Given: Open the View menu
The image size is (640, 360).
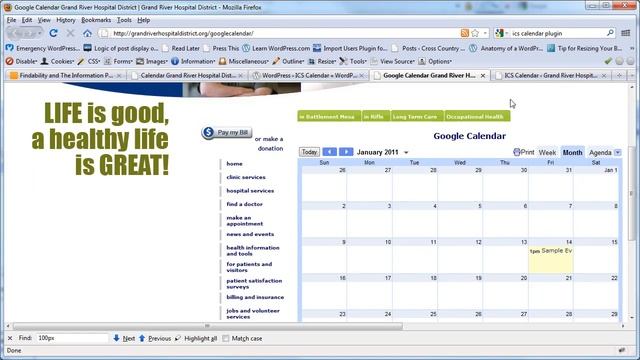Looking at the screenshot, I should tap(44, 20).
